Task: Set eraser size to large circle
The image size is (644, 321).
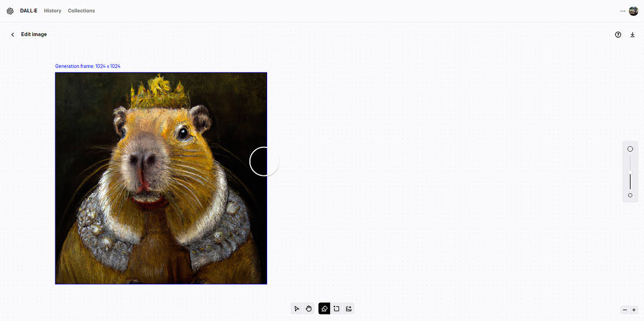Action: 630,149
